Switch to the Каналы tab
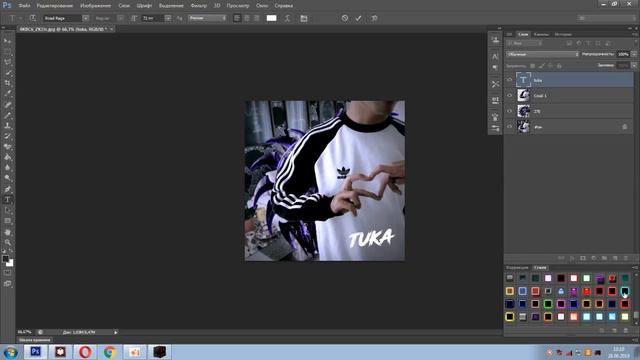The image size is (640, 360). 541,34
